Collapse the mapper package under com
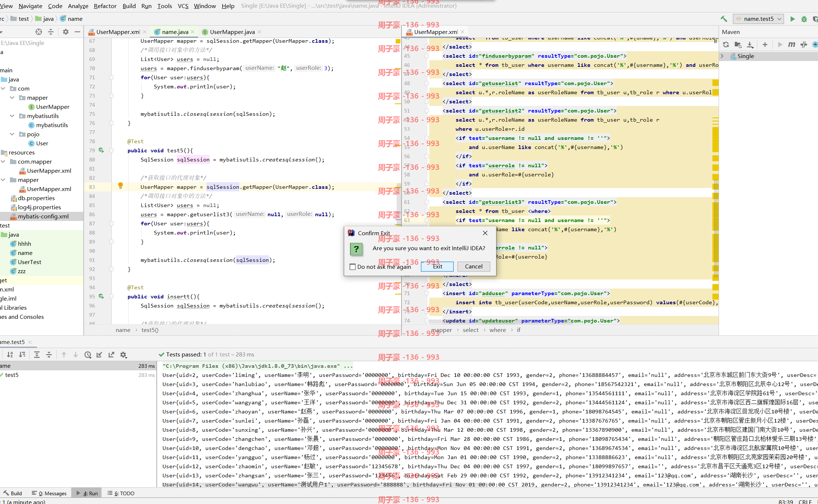818x504 pixels. click(12, 98)
